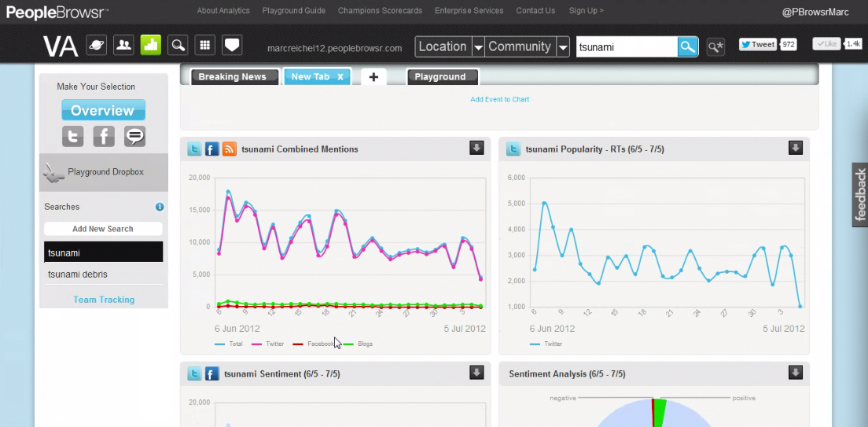Click the planet icon in VA toolbar
Screen dimensions: 868x427
coord(97,46)
